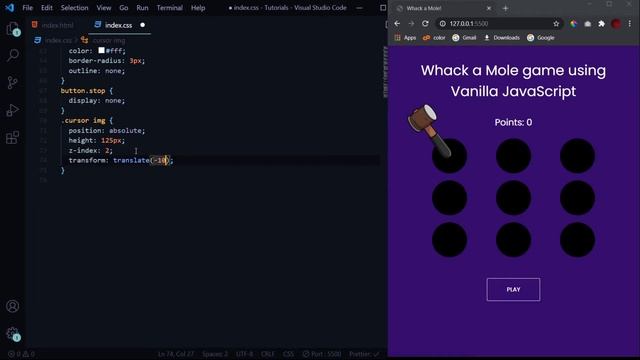The width and height of the screenshot is (640, 360).
Task: Switch to the index.css editor tab
Action: [118, 25]
